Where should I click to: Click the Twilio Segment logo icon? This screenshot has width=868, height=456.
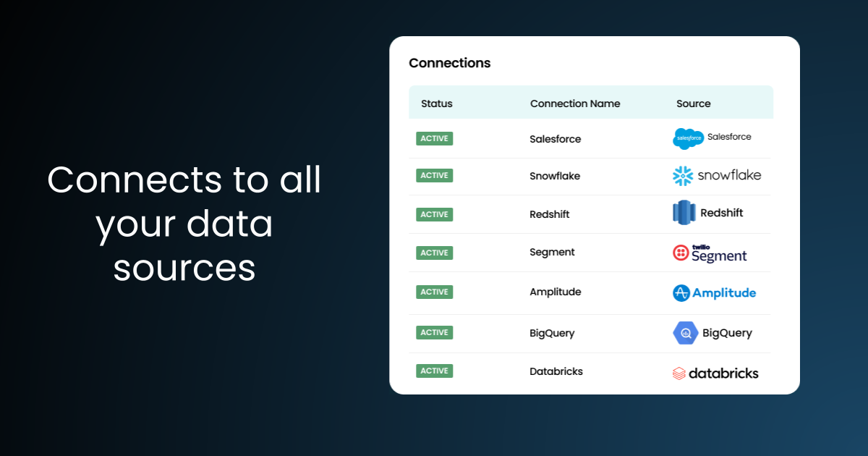(680, 253)
